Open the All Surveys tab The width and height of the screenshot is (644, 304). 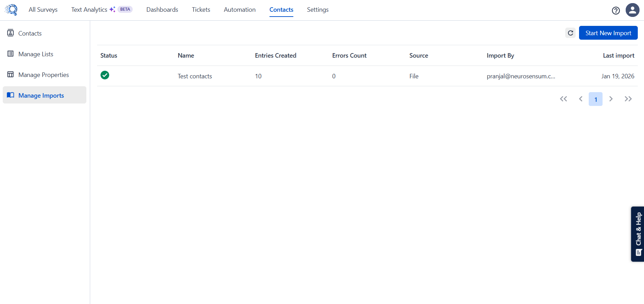pyautogui.click(x=43, y=10)
